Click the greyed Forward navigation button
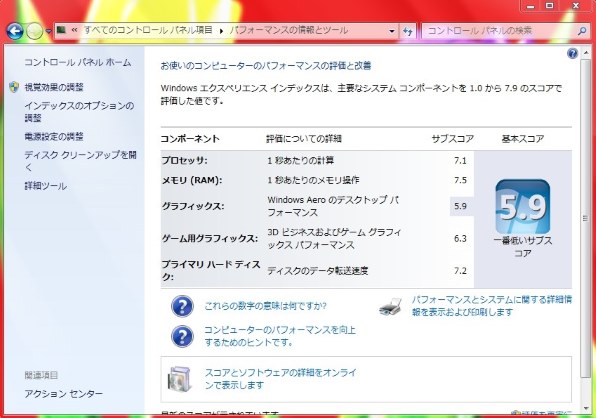 click(x=34, y=32)
